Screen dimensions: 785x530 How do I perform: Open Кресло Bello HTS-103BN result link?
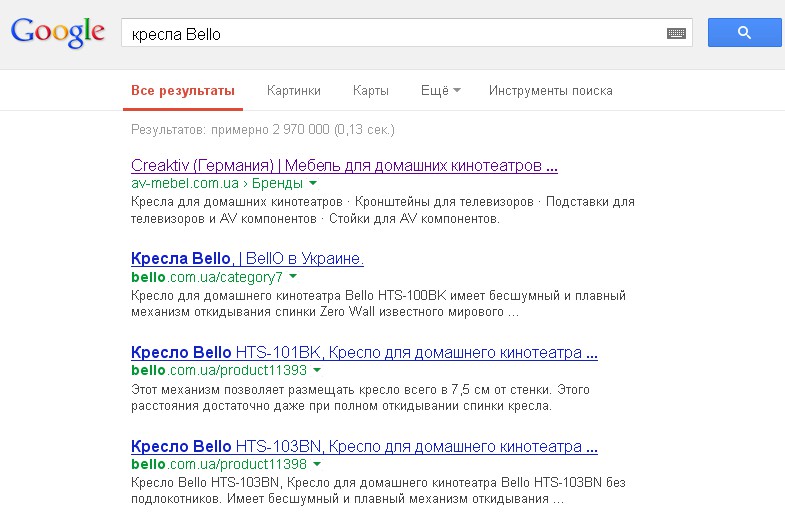(364, 446)
